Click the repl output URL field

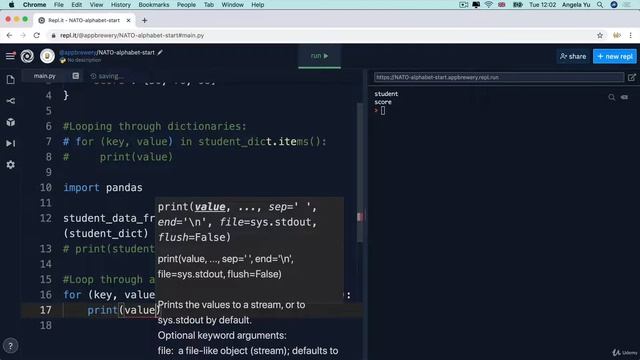pyautogui.click(x=499, y=77)
